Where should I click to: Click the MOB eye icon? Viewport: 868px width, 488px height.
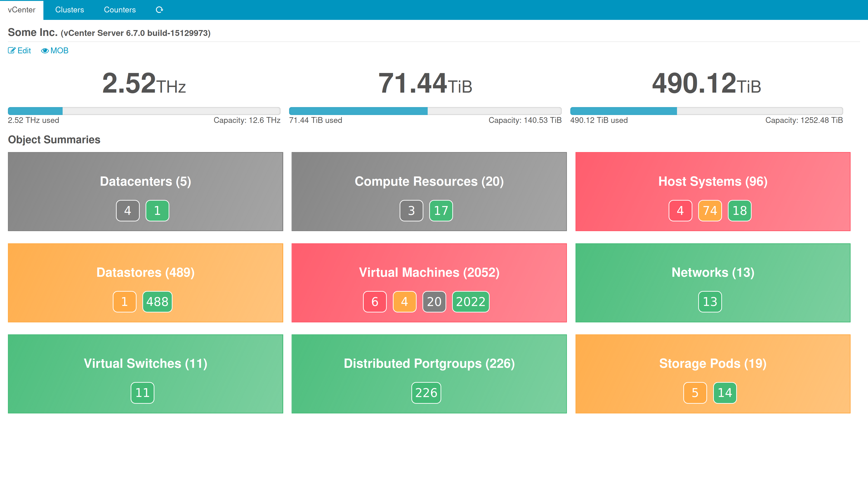click(45, 51)
